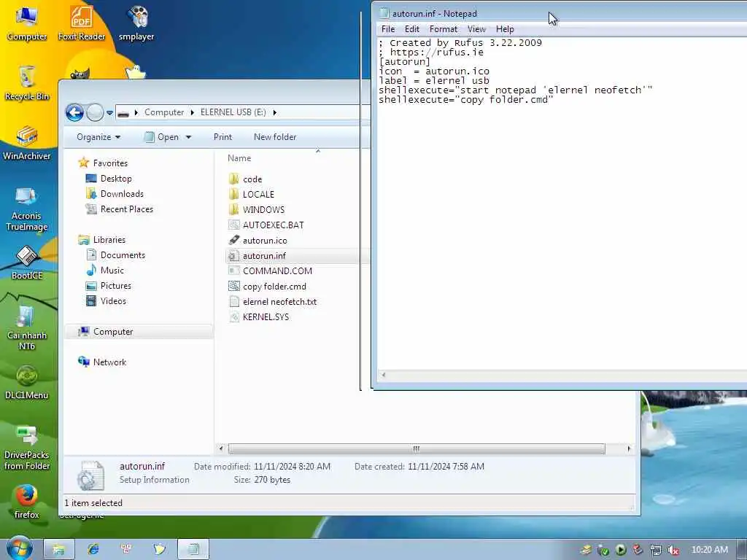Select the WINDOWS folder
The image size is (747, 560).
click(263, 209)
